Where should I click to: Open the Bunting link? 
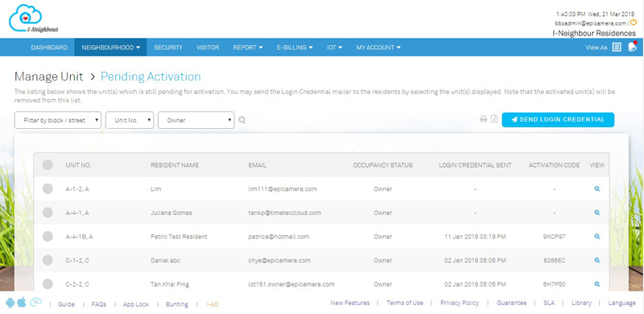(176, 304)
